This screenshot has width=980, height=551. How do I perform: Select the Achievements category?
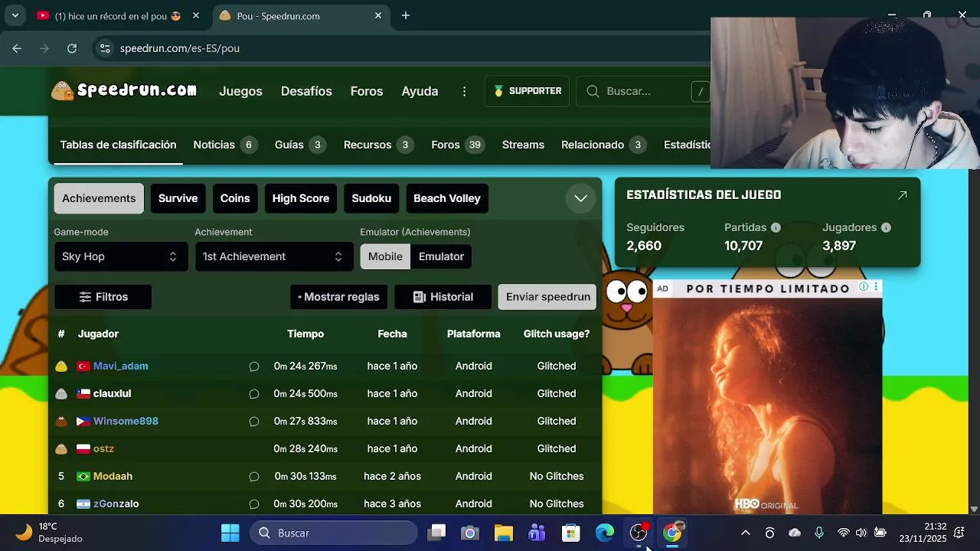click(x=99, y=198)
